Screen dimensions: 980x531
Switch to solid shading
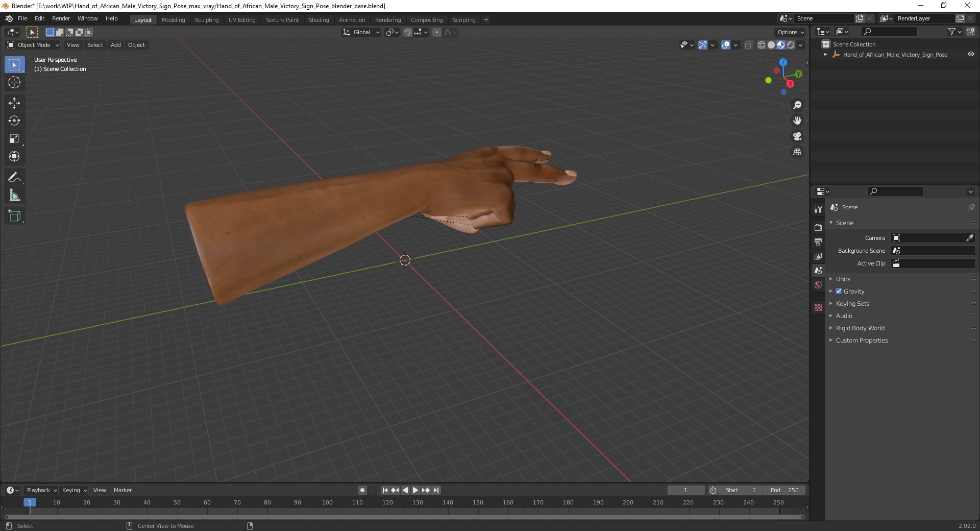point(771,45)
